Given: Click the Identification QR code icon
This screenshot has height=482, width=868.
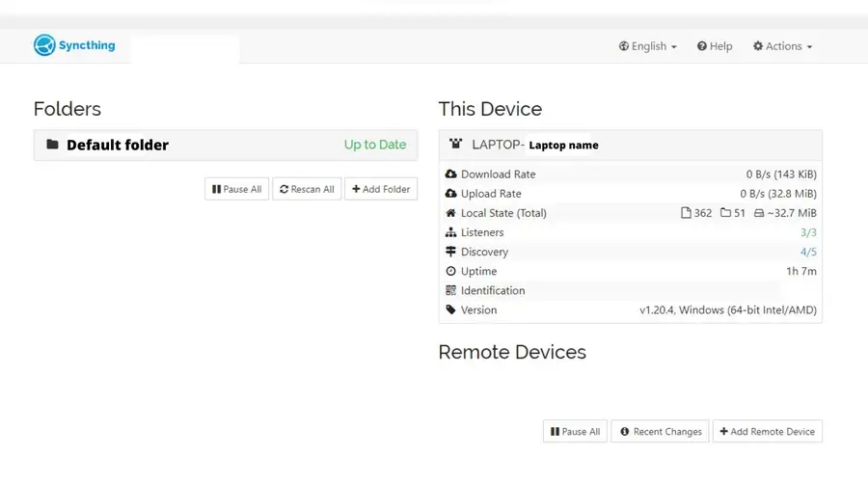Looking at the screenshot, I should pyautogui.click(x=450, y=290).
